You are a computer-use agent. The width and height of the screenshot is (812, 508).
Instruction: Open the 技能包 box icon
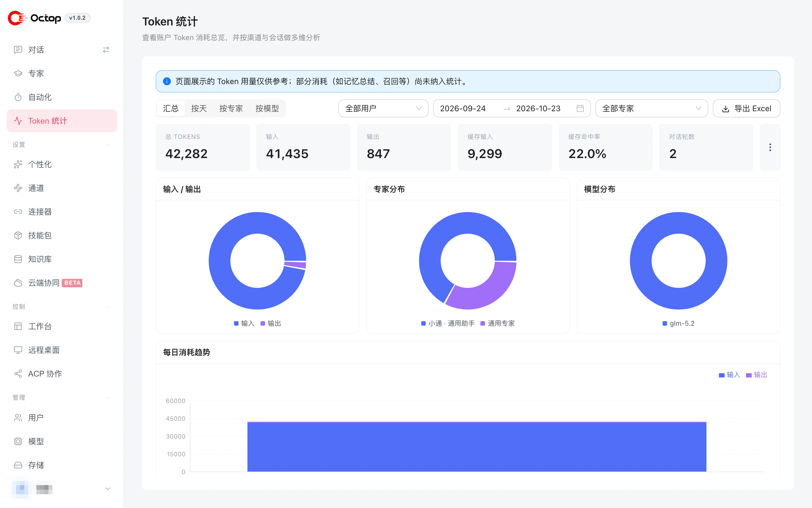18,236
